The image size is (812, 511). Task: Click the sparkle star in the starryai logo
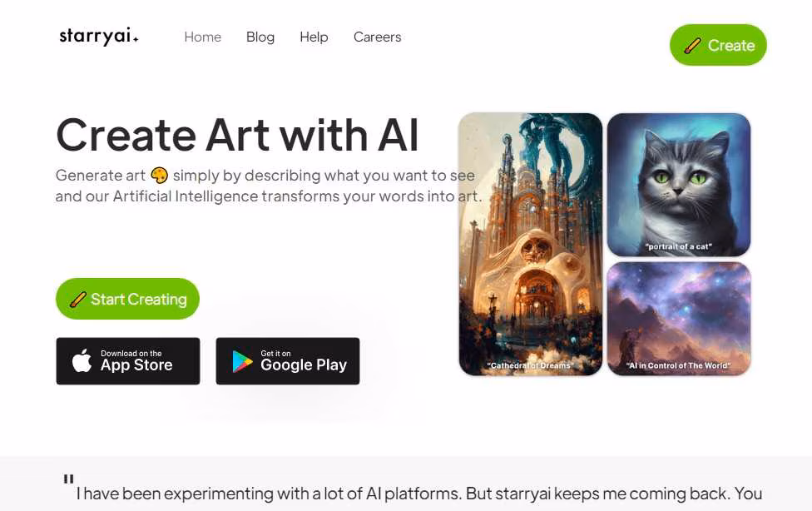(x=136, y=38)
